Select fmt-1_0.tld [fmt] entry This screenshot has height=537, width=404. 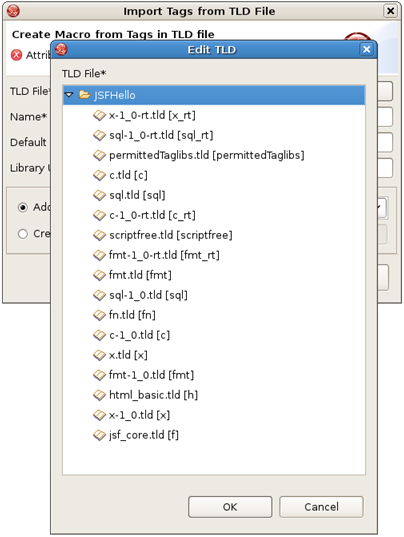(151, 375)
